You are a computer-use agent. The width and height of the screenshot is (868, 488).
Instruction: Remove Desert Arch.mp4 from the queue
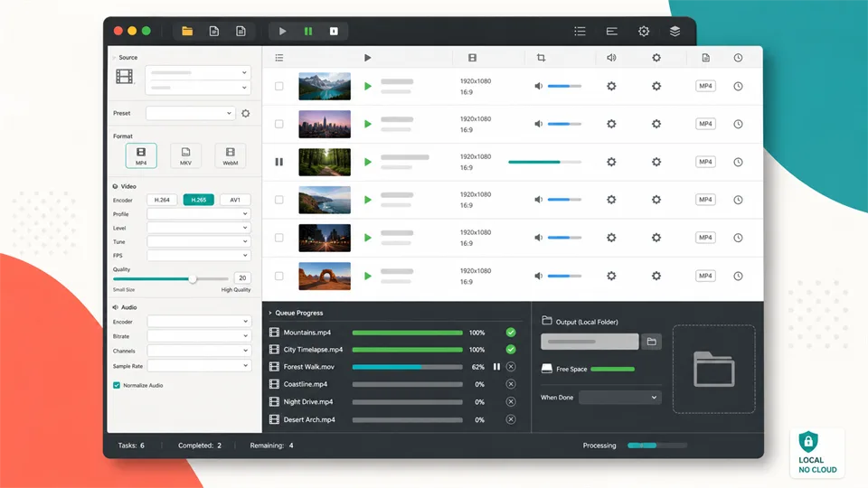click(511, 419)
